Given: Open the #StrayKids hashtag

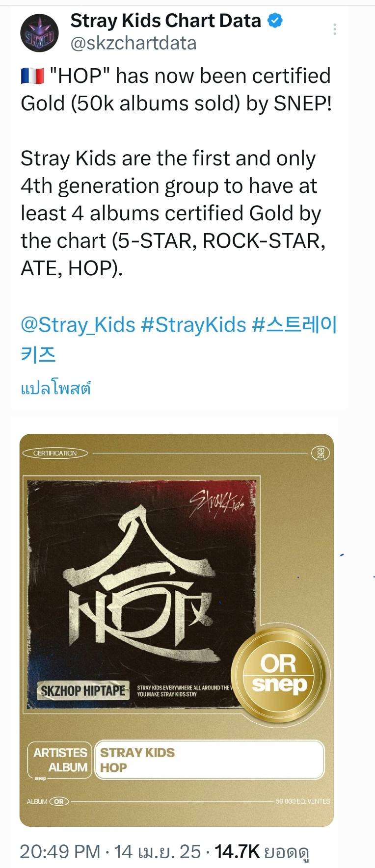Looking at the screenshot, I should point(193,325).
